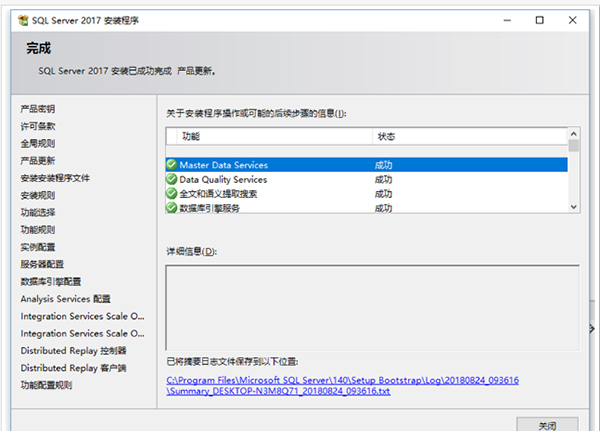Click the 功能配置规则 step in sidebar
The width and height of the screenshot is (600, 431).
(x=46, y=385)
